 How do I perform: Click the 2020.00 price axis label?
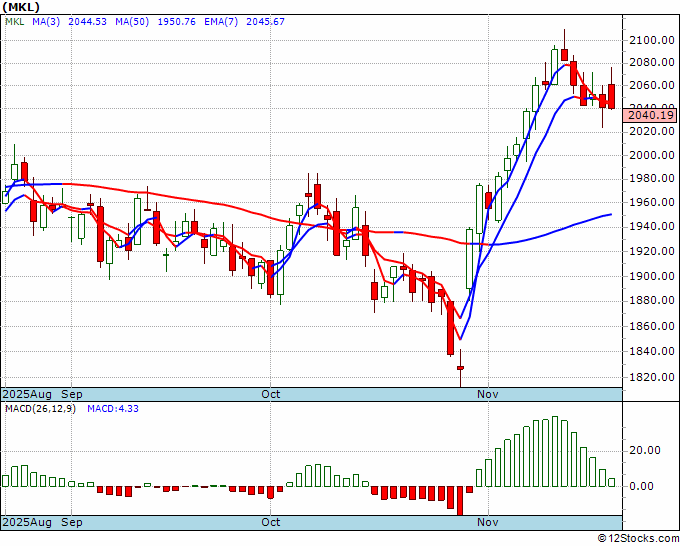(x=652, y=131)
